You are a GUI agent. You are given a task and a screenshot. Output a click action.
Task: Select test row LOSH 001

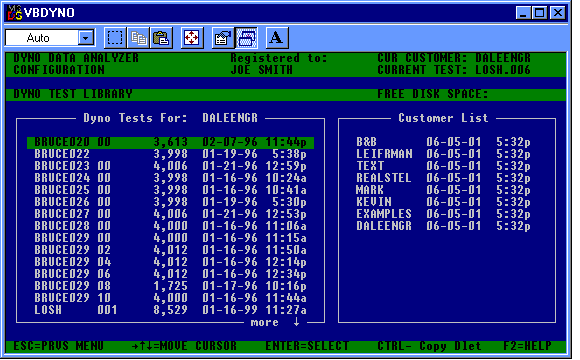click(x=171, y=310)
